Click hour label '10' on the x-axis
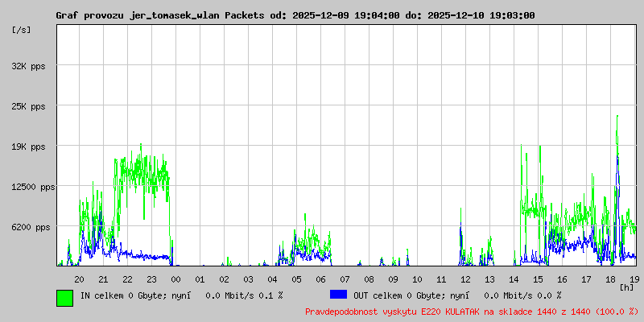The width and height of the screenshot is (644, 322). tap(417, 279)
